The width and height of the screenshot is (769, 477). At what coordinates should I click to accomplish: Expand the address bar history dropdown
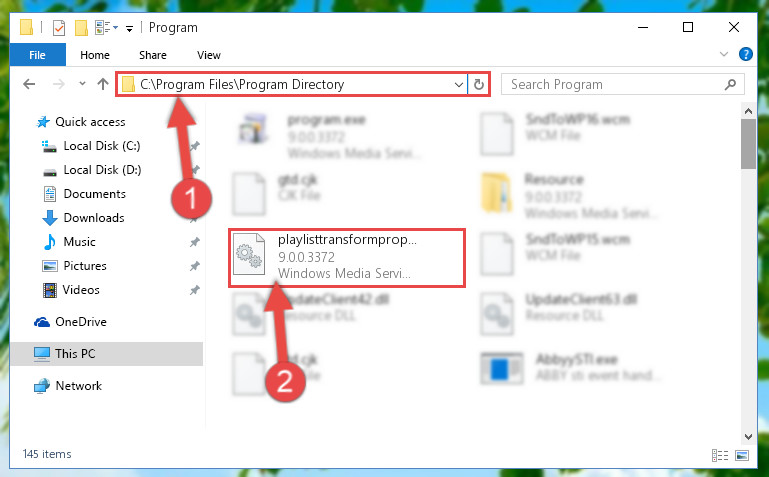(459, 85)
